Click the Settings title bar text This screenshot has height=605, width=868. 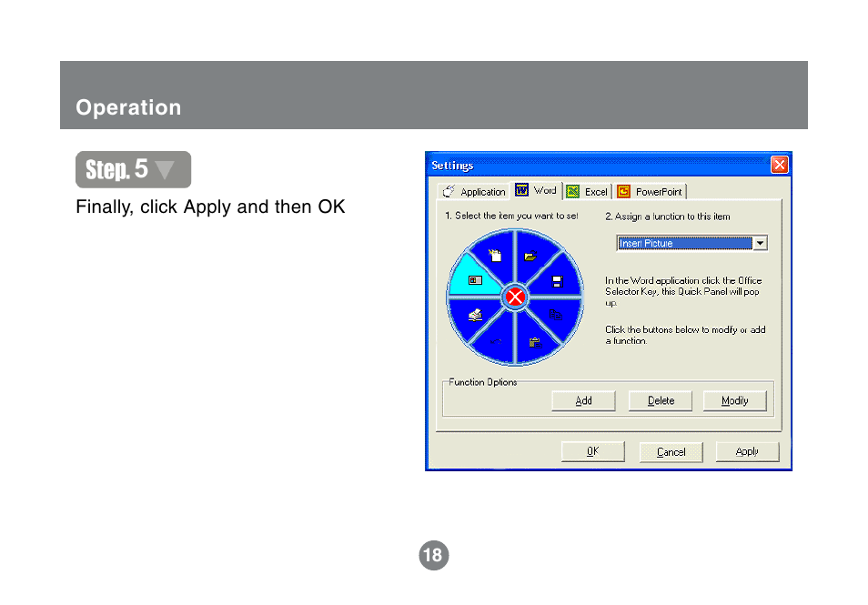coord(452,166)
